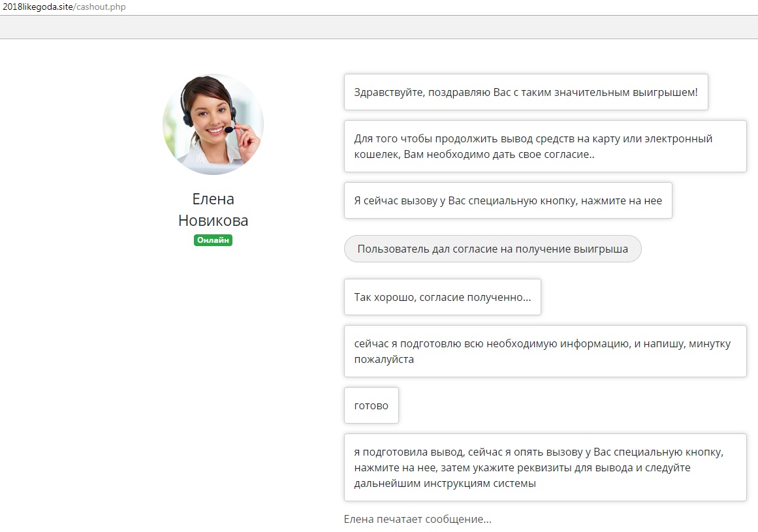Click the message Так хорошо, согласие полученно

[x=442, y=297]
